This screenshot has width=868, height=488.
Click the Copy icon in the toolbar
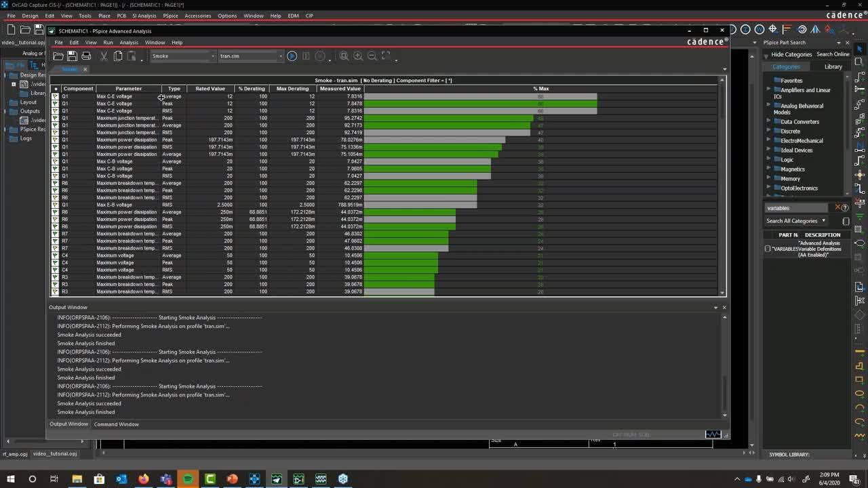coord(117,56)
